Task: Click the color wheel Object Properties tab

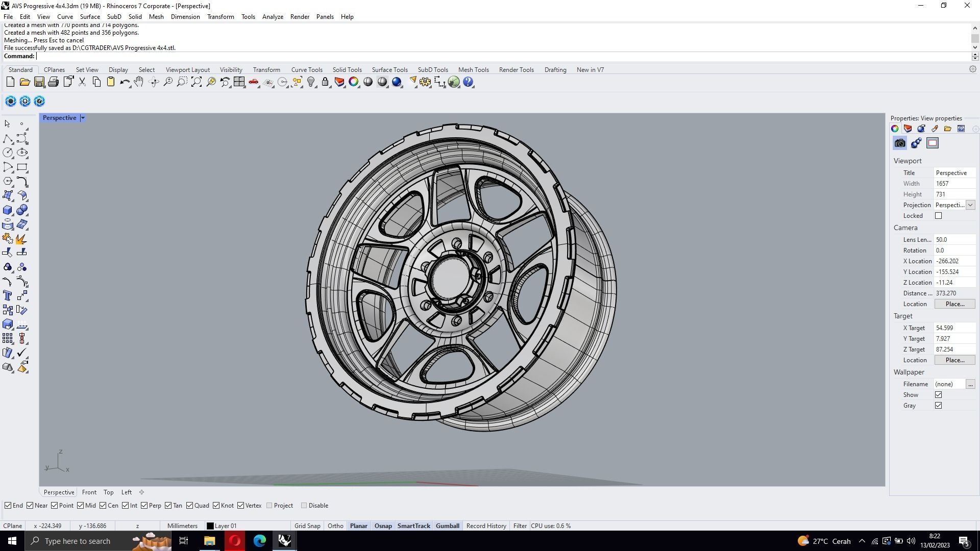Action: click(895, 129)
